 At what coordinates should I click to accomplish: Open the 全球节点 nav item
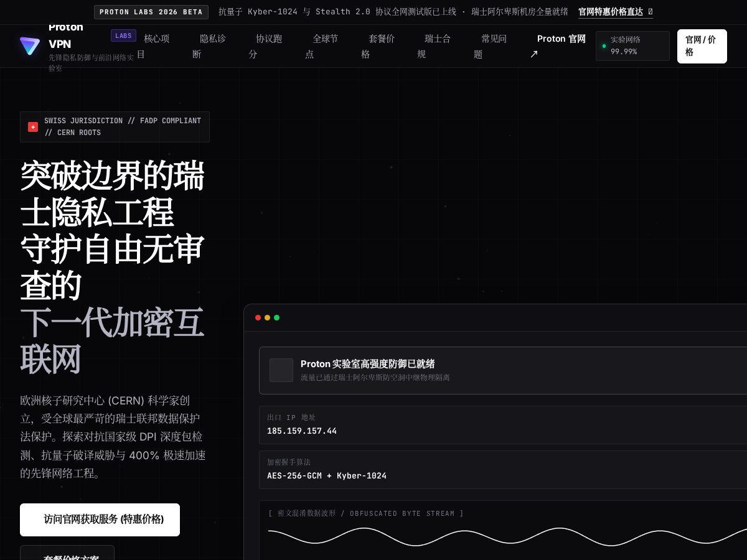(x=322, y=46)
